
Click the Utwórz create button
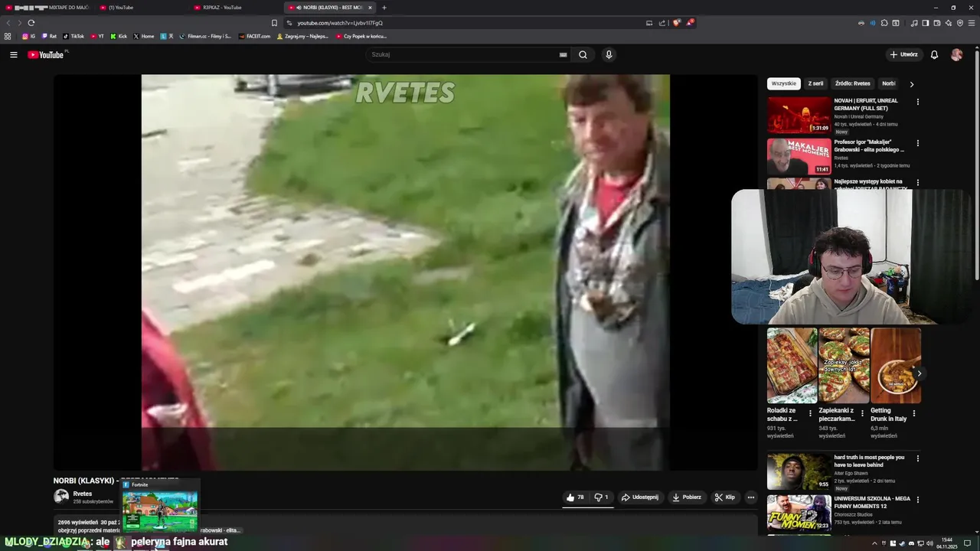[903, 54]
